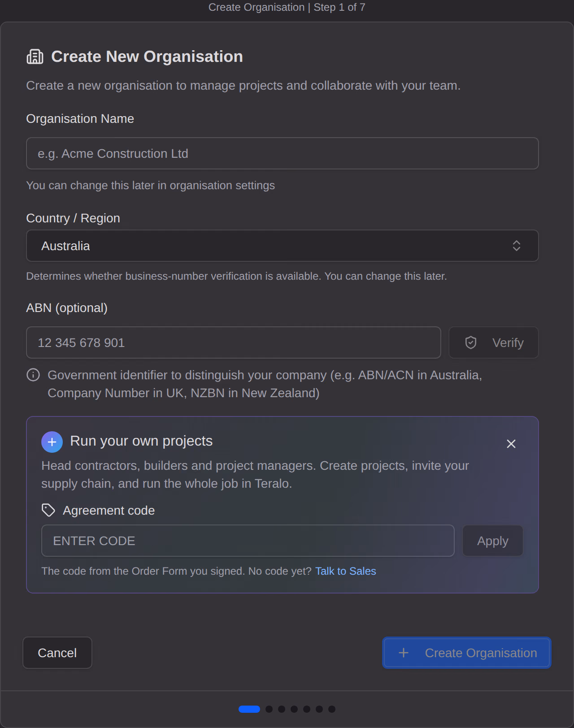Dismiss the Run your own projects card

tap(511, 444)
